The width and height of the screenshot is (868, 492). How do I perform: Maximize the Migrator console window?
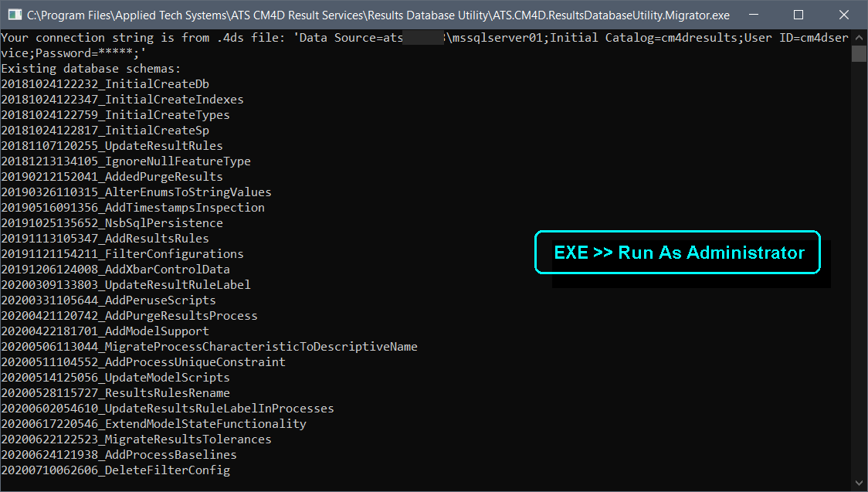click(798, 15)
